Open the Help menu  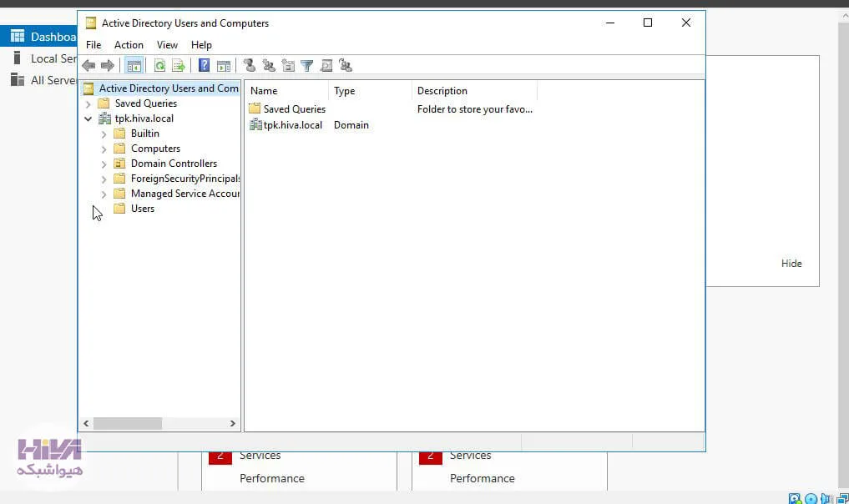pyautogui.click(x=201, y=45)
